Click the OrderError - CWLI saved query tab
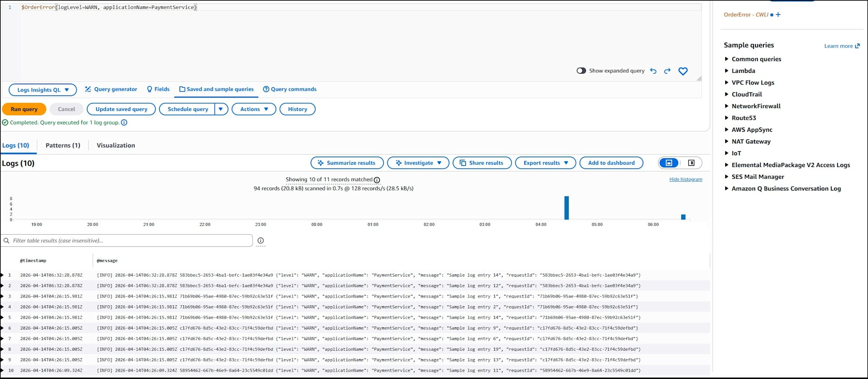The height and width of the screenshot is (379, 868). click(746, 15)
